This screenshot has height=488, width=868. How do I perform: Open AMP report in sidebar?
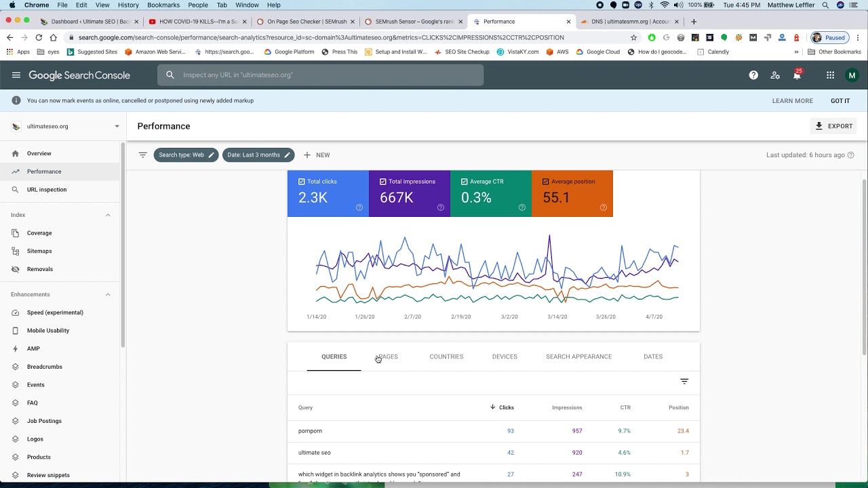[x=33, y=348]
